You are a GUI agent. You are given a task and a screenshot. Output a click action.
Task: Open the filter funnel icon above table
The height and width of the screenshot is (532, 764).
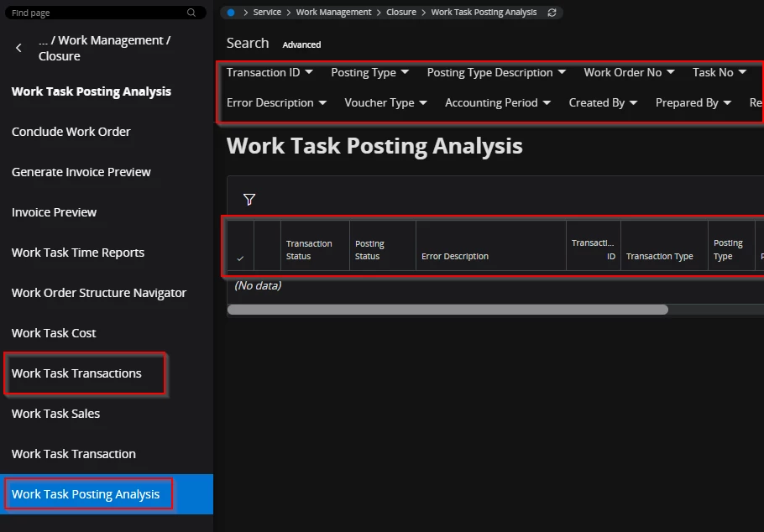point(249,199)
